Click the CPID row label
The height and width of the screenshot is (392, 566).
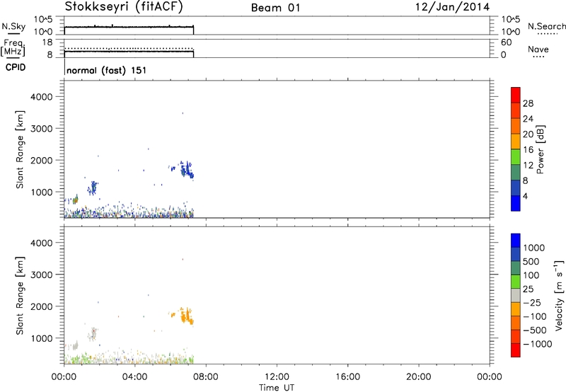tap(16, 67)
